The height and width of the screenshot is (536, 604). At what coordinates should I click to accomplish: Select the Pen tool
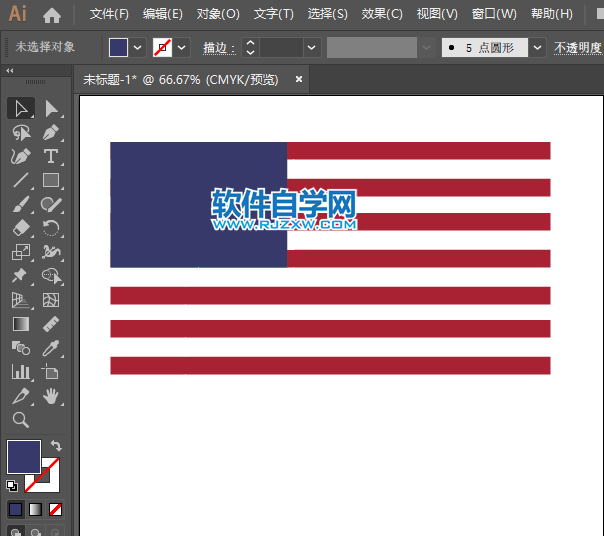pyautogui.click(x=51, y=133)
